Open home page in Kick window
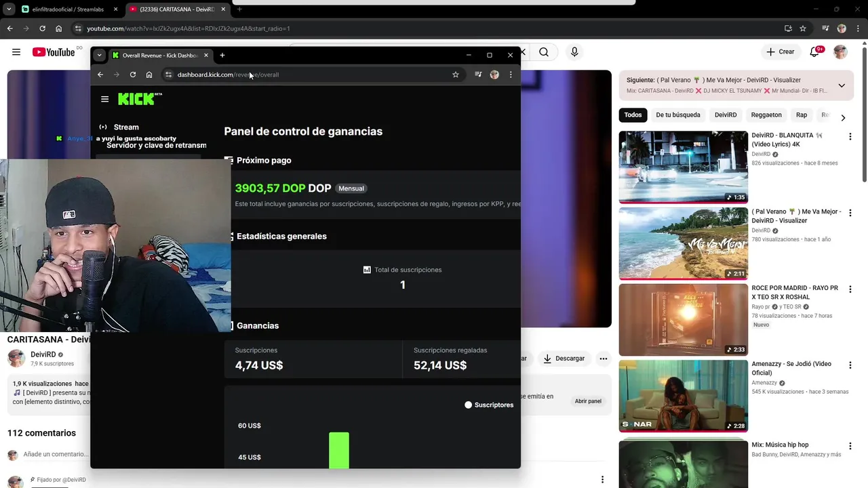The image size is (868, 488). [149, 75]
